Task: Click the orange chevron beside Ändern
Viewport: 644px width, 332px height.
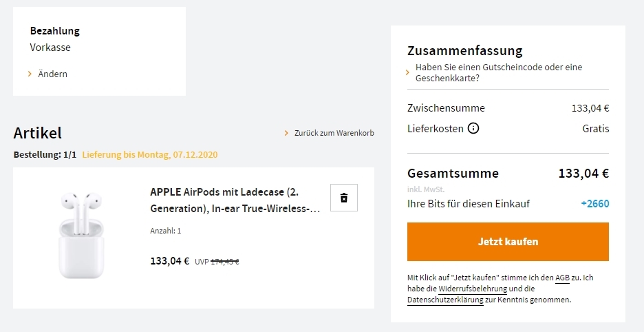Action: pyautogui.click(x=30, y=74)
